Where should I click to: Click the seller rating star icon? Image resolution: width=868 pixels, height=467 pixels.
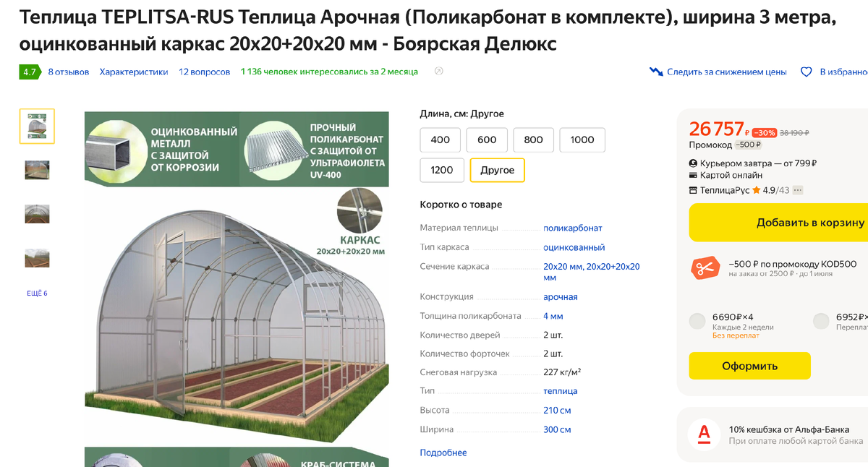[756, 190]
